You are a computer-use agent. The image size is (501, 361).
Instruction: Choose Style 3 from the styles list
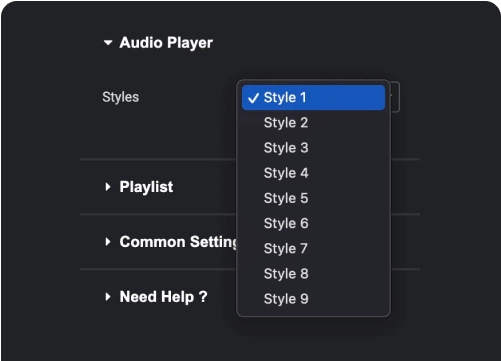(x=313, y=148)
